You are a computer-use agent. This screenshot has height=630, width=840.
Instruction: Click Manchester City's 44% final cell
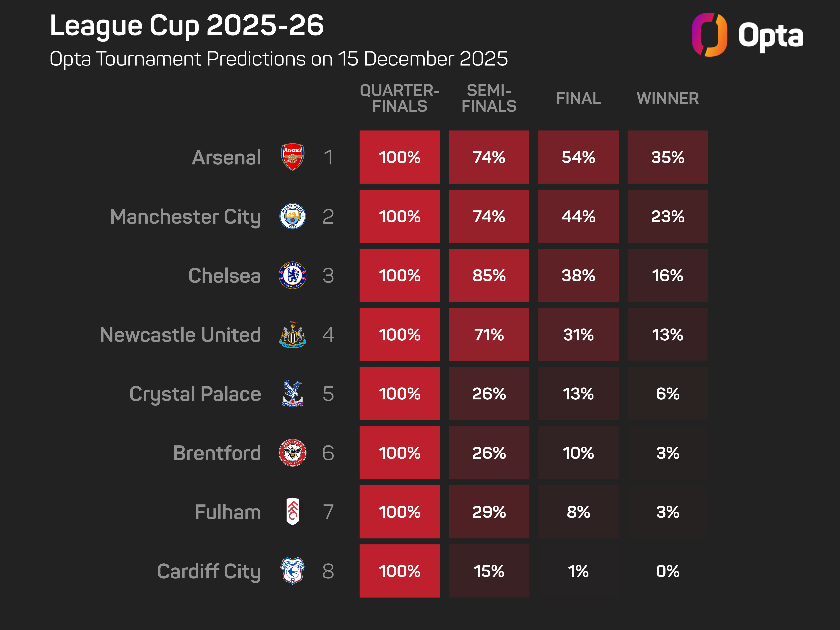(578, 216)
